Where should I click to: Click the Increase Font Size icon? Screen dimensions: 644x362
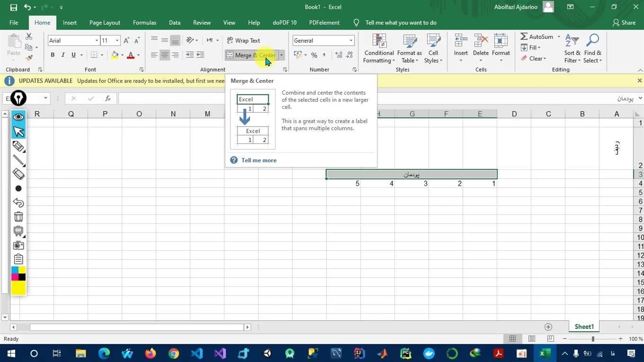click(126, 41)
